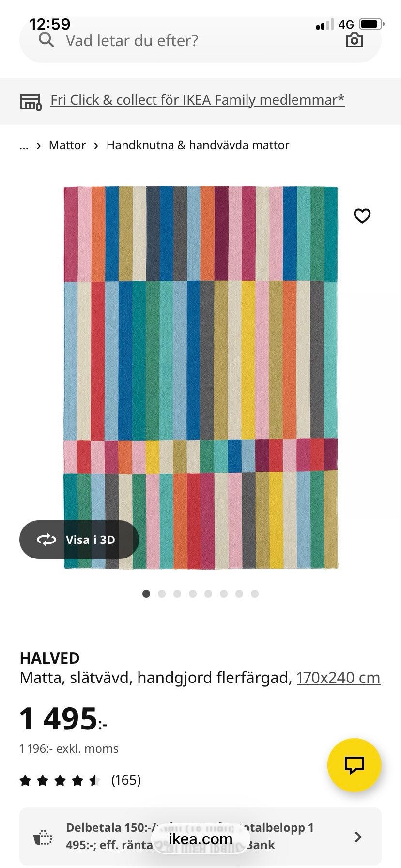Select the second image carousel dot

coord(162,594)
